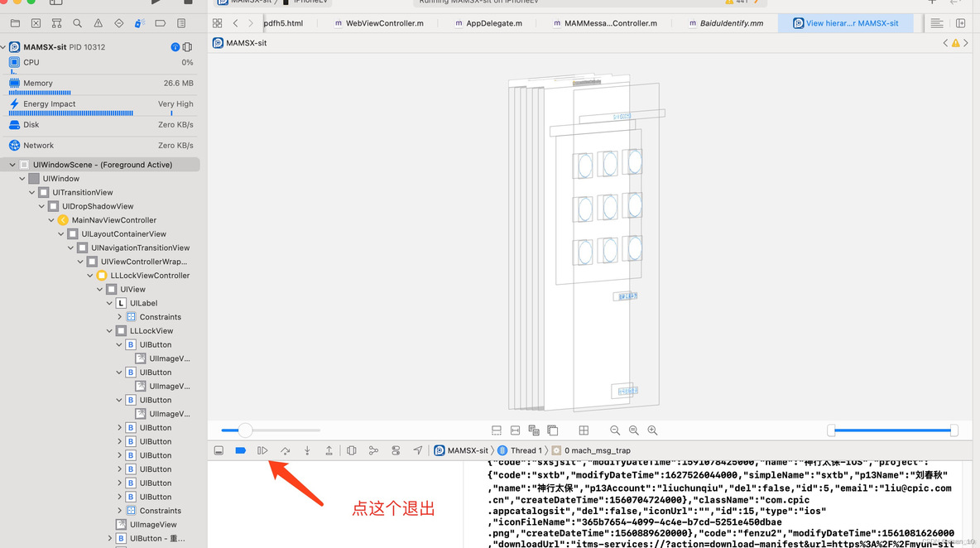
Task: Step over in debugger
Action: (x=285, y=450)
